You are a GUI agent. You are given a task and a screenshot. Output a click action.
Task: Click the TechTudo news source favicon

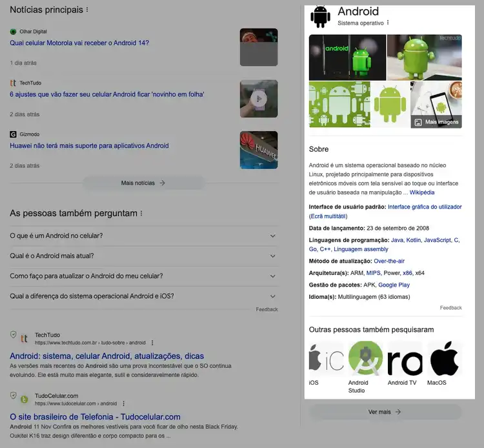point(13,83)
